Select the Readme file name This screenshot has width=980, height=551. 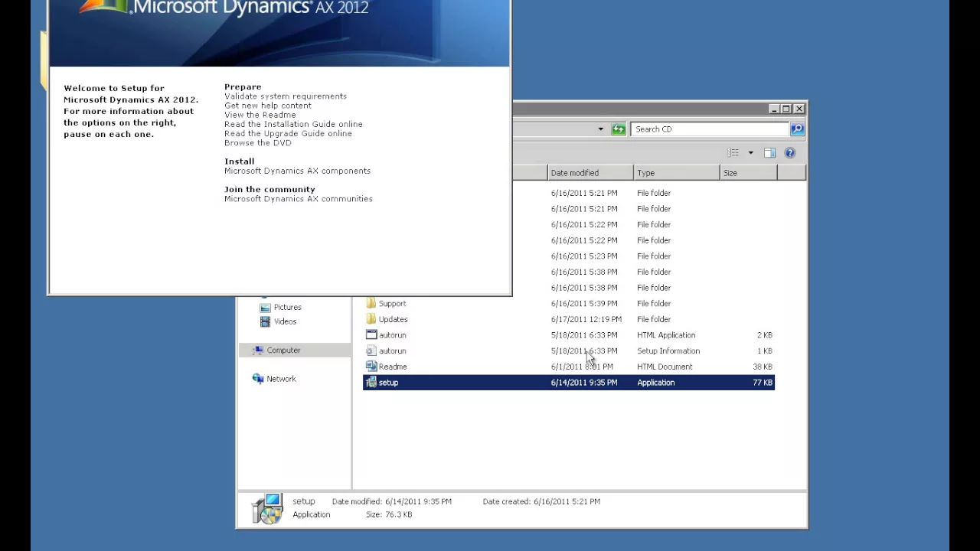[x=393, y=367]
